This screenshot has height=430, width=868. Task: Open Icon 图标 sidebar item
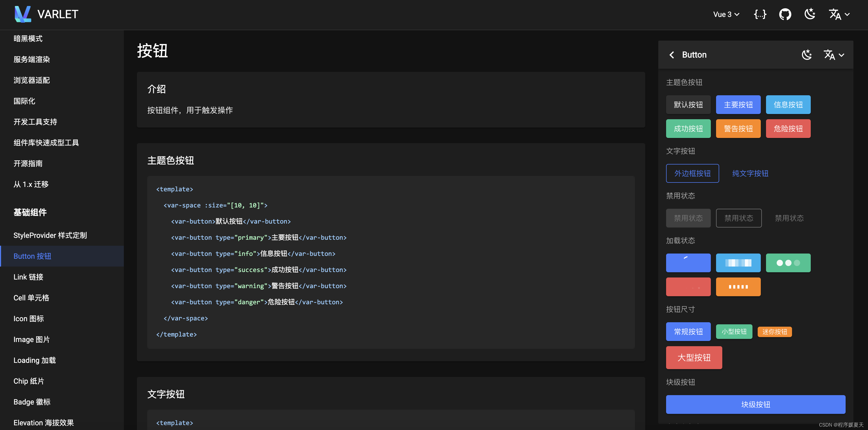point(29,319)
